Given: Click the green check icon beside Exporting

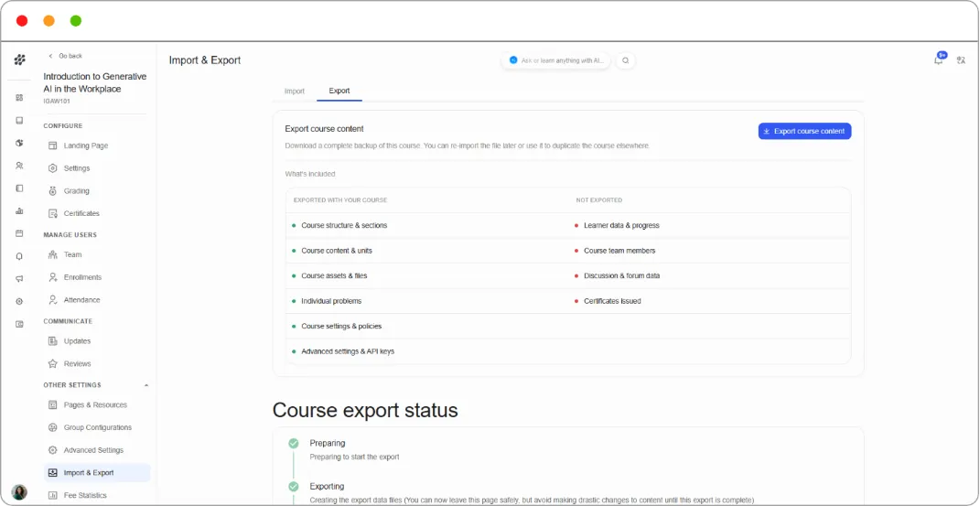Looking at the screenshot, I should [x=293, y=486].
